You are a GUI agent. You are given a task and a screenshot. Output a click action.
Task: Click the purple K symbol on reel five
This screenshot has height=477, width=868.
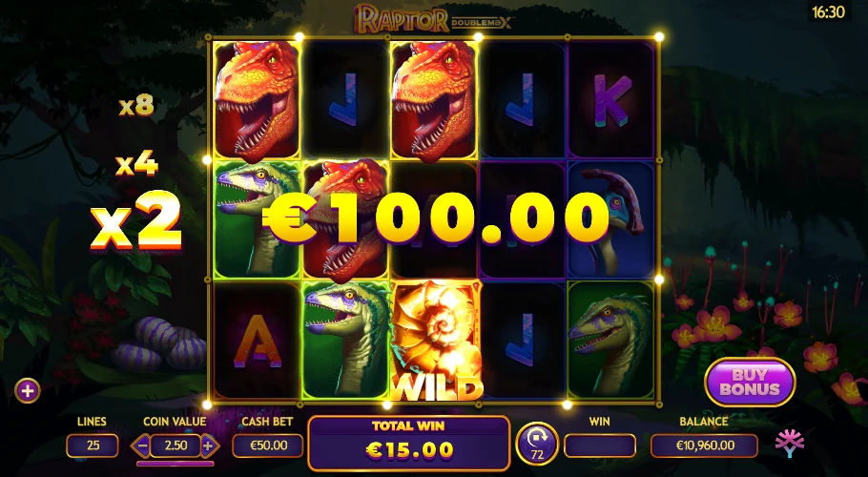click(x=611, y=101)
